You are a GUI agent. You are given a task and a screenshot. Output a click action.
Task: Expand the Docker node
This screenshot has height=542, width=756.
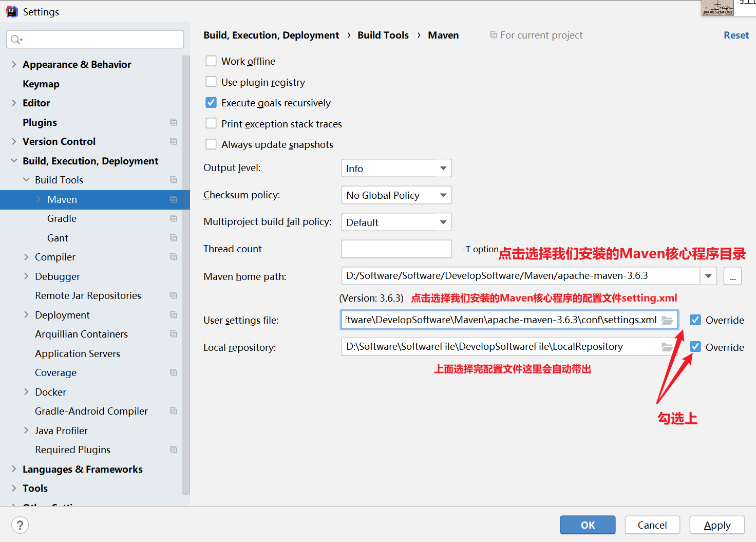pyautogui.click(x=26, y=392)
